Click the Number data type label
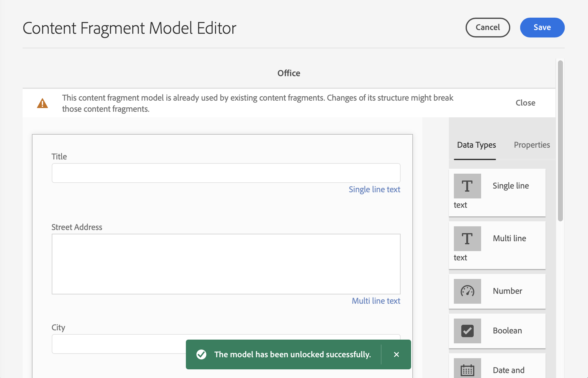 507,291
